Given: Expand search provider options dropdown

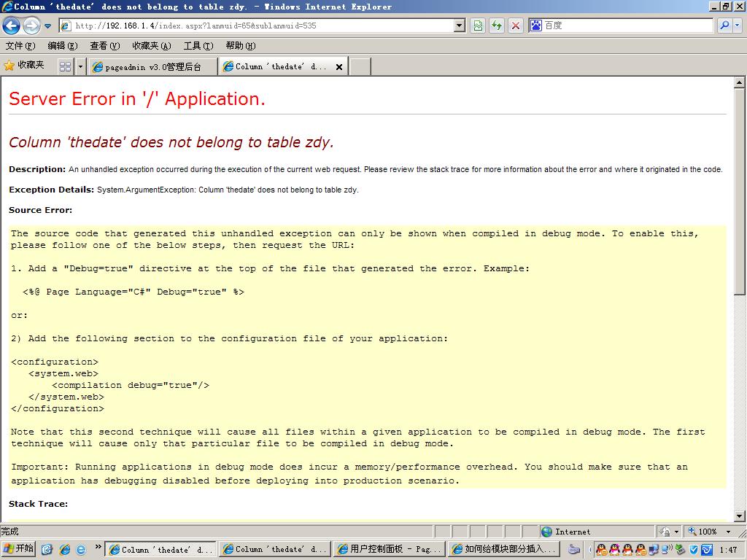Looking at the screenshot, I should (x=738, y=26).
